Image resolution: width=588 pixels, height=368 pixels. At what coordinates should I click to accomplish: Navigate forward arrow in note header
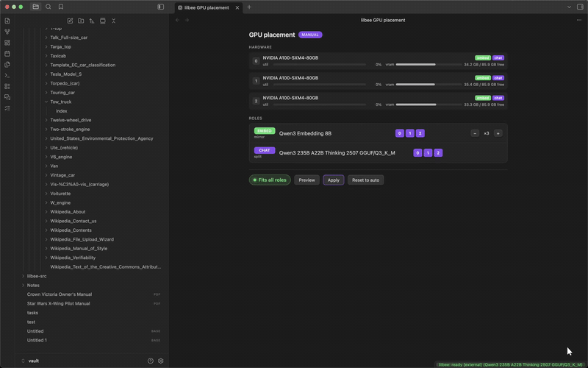(187, 20)
